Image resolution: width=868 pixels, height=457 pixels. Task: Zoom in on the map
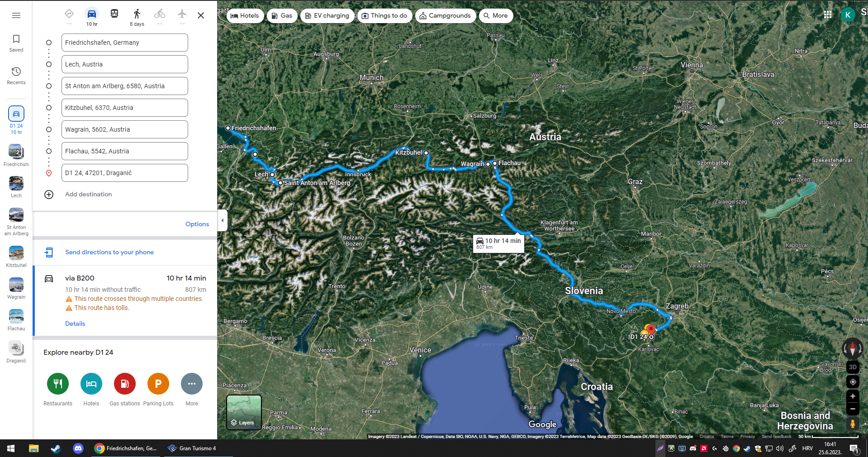click(x=853, y=396)
